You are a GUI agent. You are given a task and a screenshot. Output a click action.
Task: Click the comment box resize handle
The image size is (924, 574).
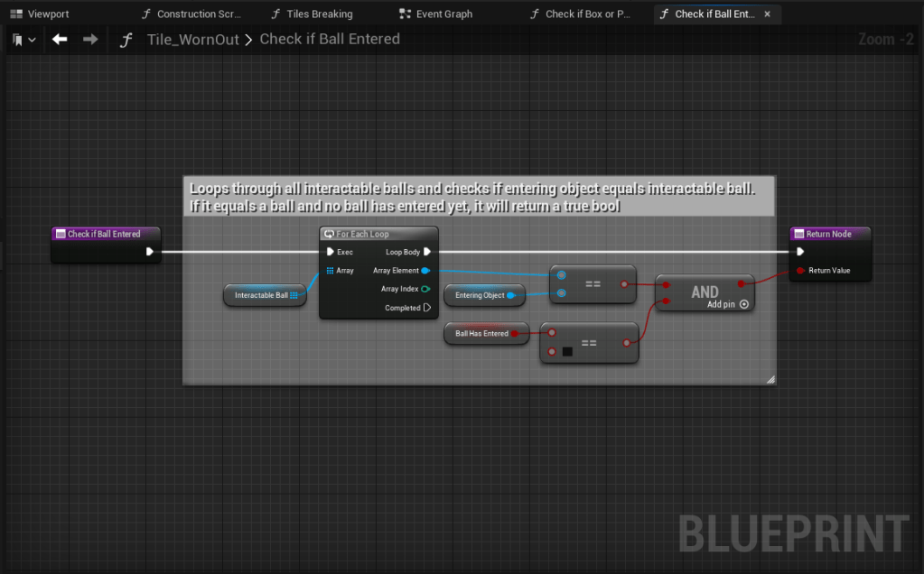point(770,380)
